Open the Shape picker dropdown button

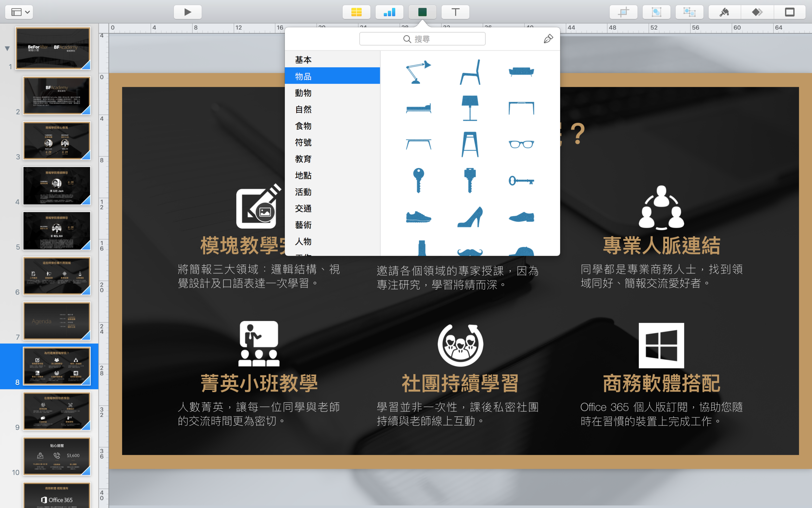point(422,12)
